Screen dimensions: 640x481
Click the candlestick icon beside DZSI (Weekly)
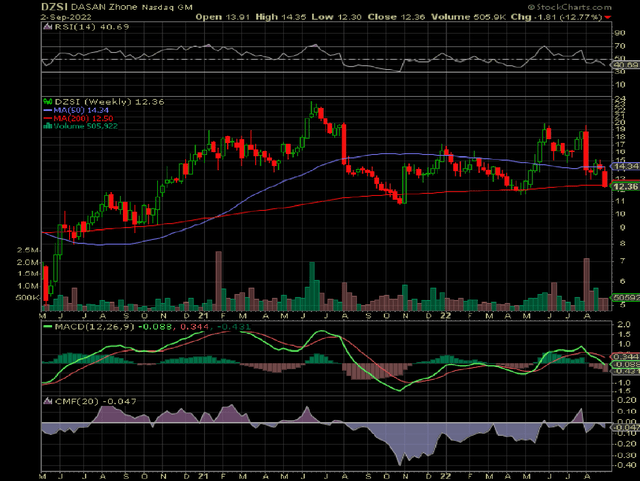[x=47, y=102]
